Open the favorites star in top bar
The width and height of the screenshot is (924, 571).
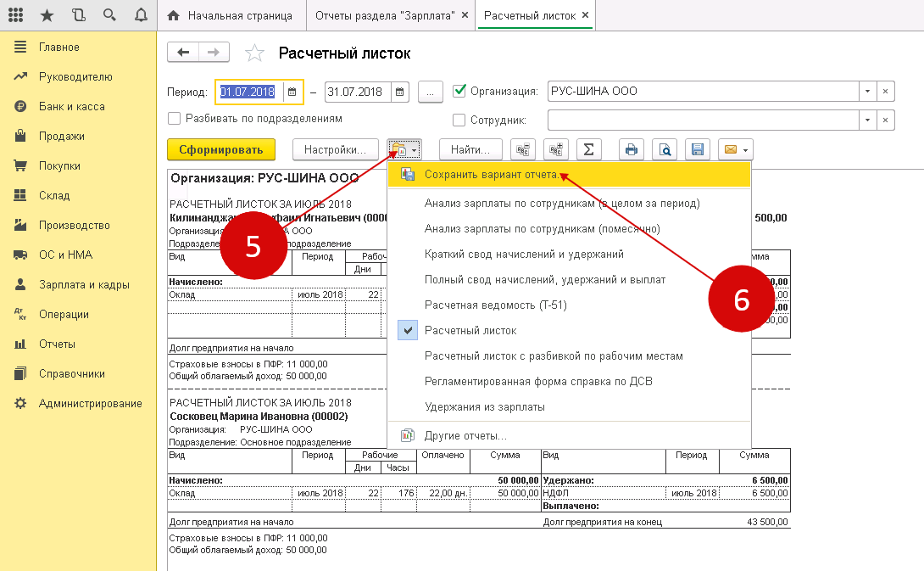click(47, 15)
